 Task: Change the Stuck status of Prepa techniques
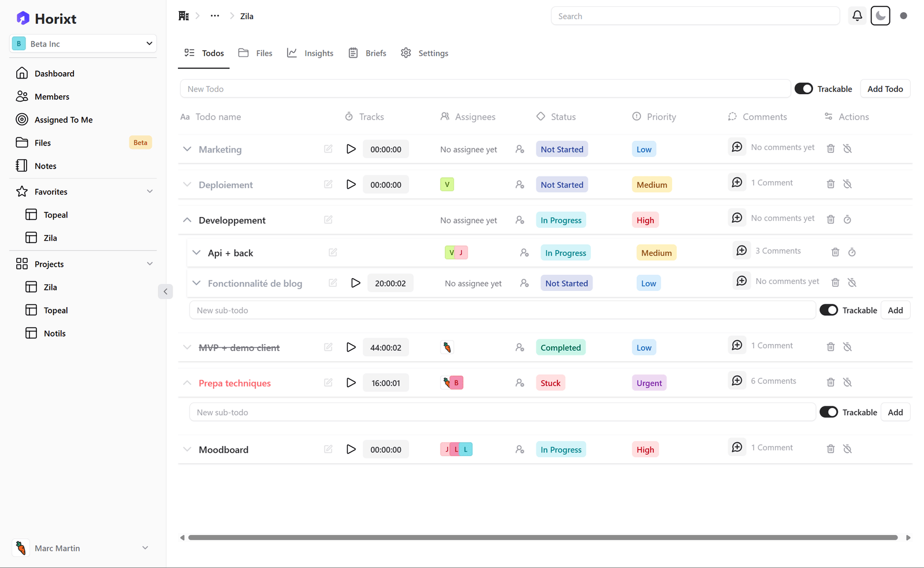pyautogui.click(x=550, y=383)
